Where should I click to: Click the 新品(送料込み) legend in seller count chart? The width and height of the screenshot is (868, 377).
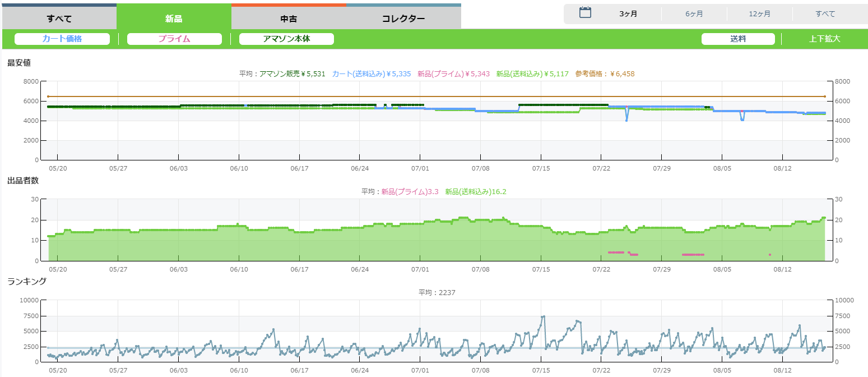pyautogui.click(x=476, y=191)
